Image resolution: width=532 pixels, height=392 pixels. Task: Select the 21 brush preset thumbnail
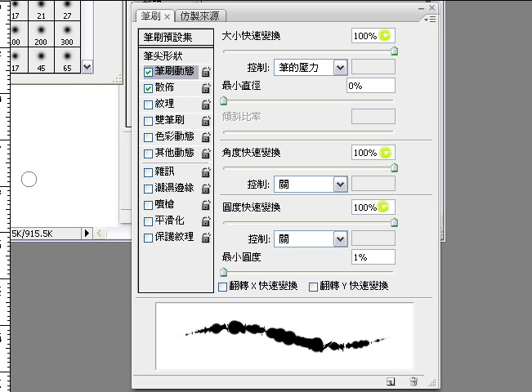click(x=42, y=10)
